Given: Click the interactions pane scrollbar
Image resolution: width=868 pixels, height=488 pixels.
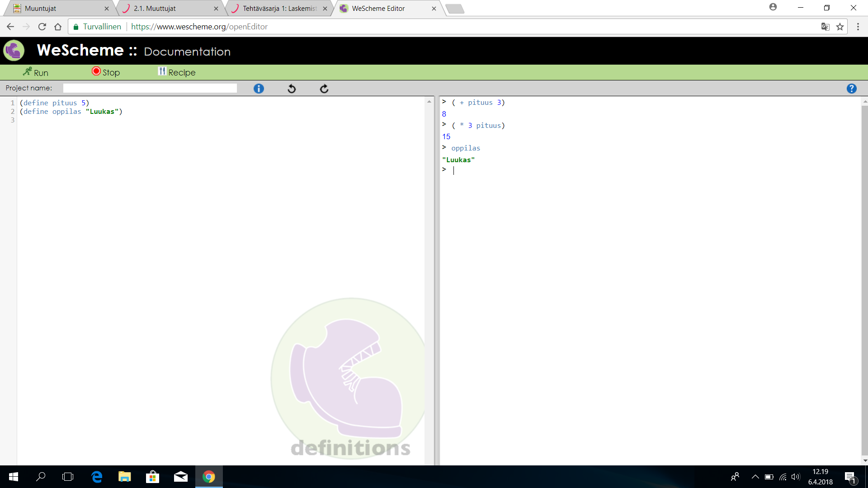Looking at the screenshot, I should (864, 280).
